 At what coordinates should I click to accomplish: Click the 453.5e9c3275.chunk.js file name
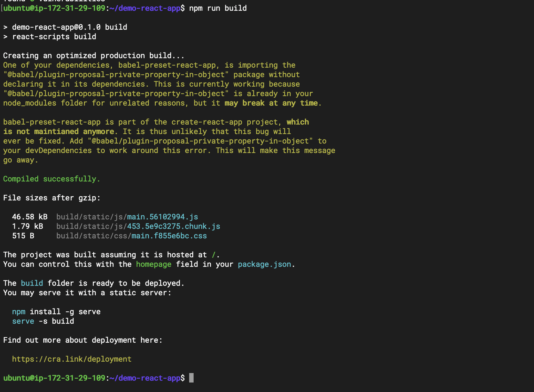174,226
